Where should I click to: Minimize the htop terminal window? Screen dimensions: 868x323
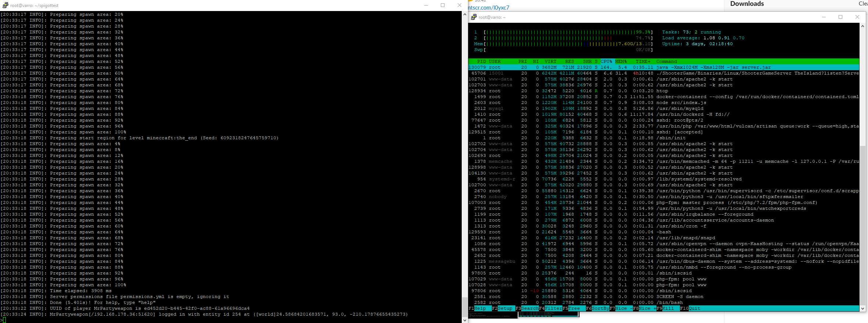pyautogui.click(x=824, y=17)
